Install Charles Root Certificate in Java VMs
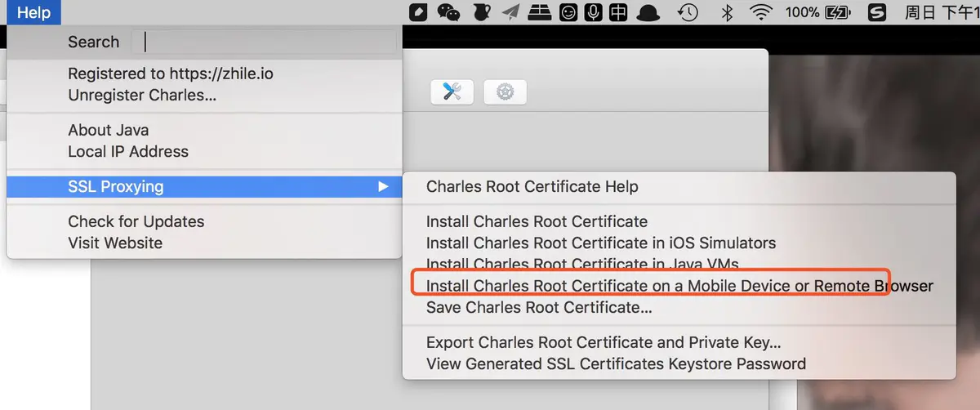Viewport: 980px width, 410px height. point(582,264)
